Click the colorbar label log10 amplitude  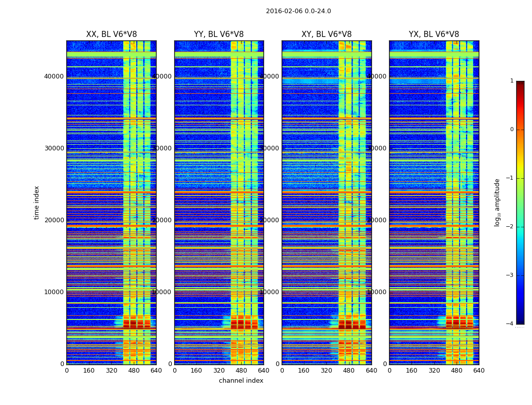(x=497, y=202)
